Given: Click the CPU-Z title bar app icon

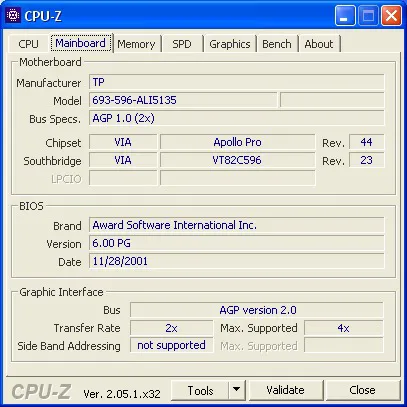Looking at the screenshot, I should tap(13, 15).
